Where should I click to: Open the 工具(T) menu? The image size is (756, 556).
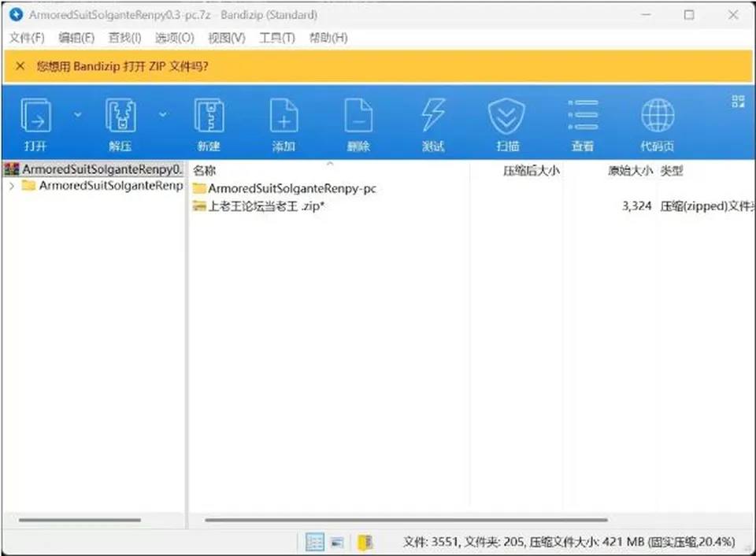(x=277, y=38)
